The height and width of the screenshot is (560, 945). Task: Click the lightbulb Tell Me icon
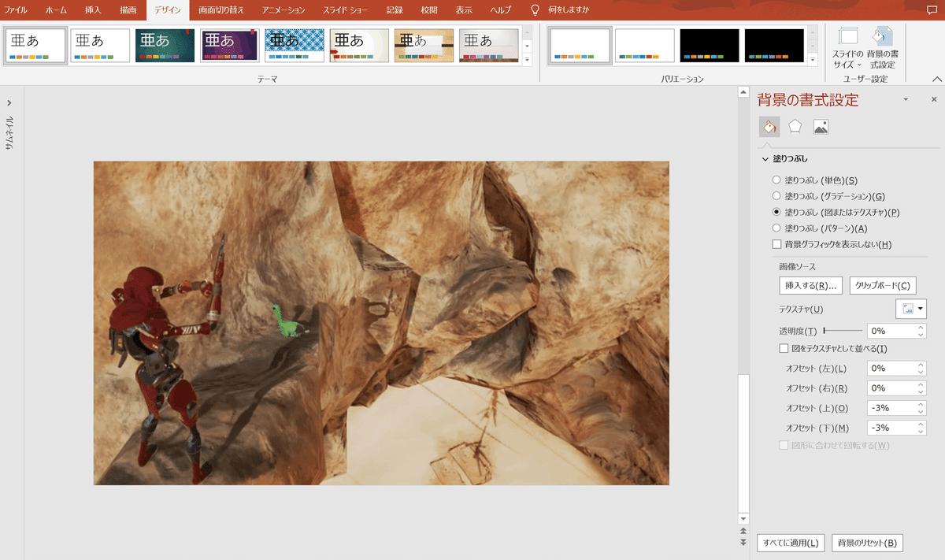(x=535, y=10)
